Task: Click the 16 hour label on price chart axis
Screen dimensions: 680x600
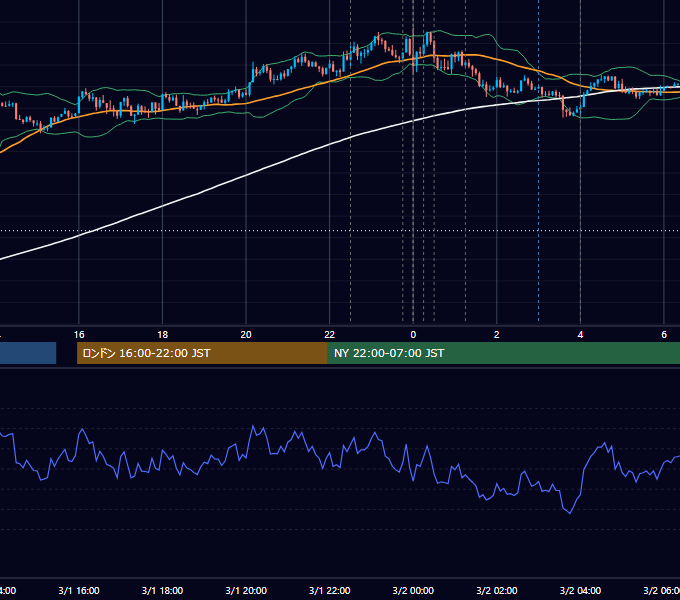Action: coord(79,335)
